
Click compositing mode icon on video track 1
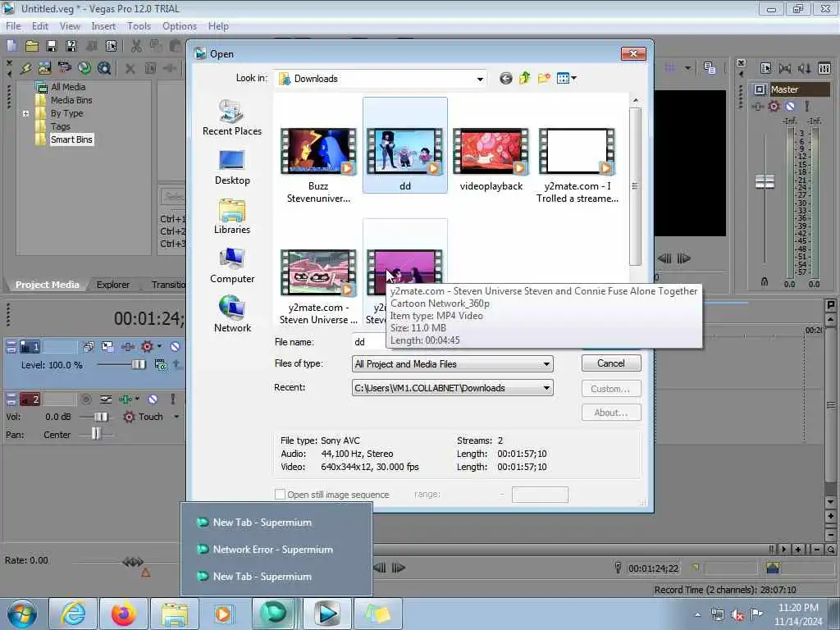[x=160, y=365]
